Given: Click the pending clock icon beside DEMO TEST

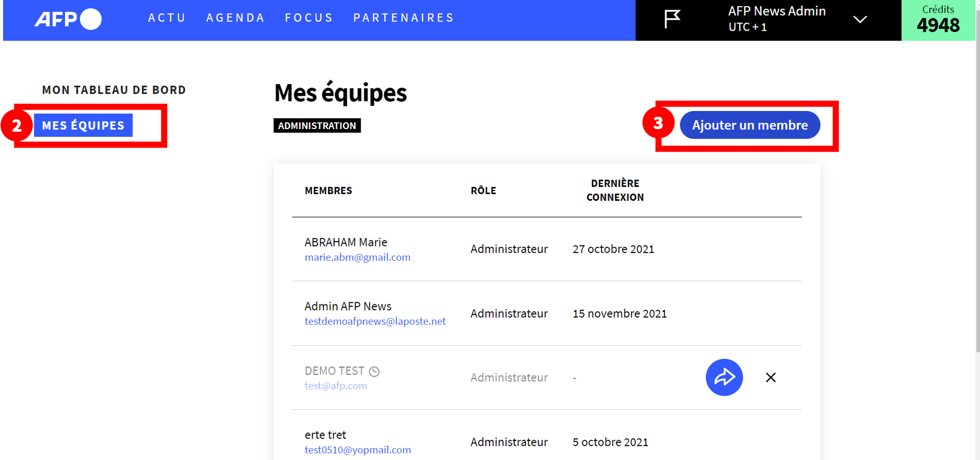Looking at the screenshot, I should (x=374, y=371).
